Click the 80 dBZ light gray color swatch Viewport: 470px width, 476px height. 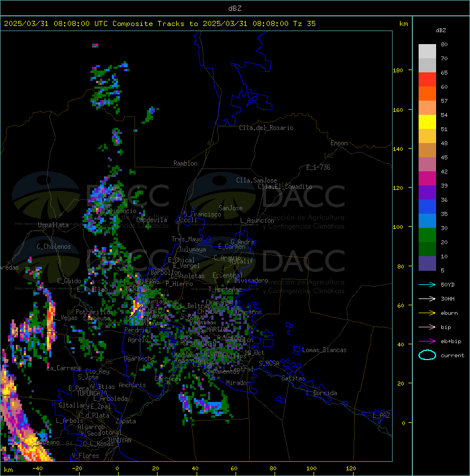coord(427,51)
